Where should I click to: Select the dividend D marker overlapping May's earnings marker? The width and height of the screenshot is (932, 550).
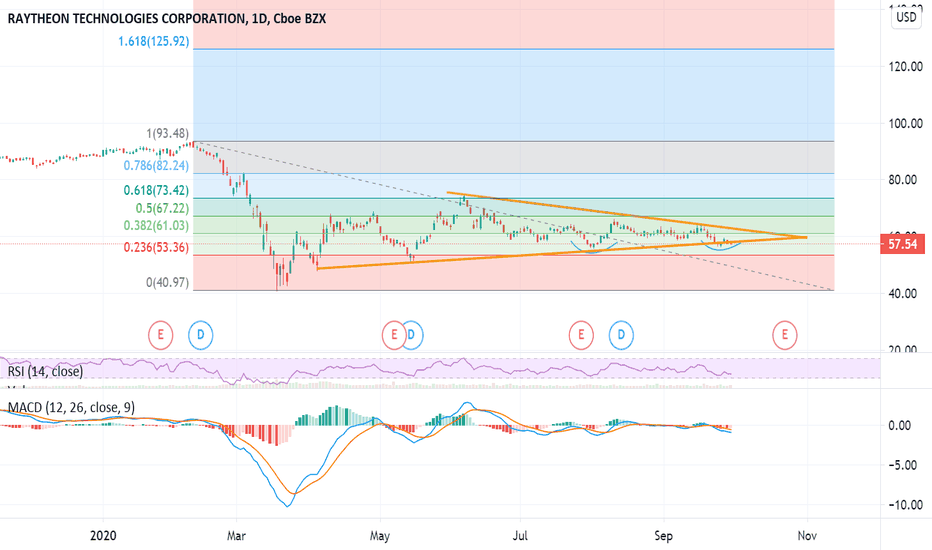pos(413,335)
